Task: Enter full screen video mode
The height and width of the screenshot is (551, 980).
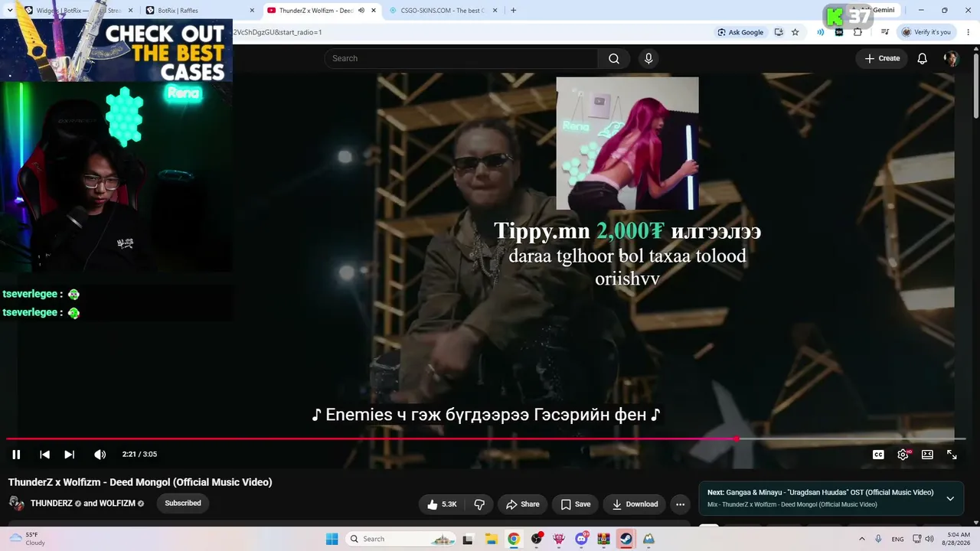Action: (952, 455)
